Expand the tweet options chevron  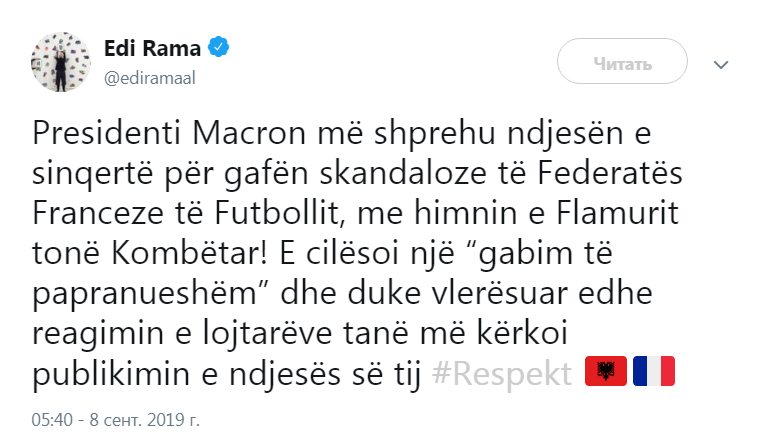pos(721,64)
